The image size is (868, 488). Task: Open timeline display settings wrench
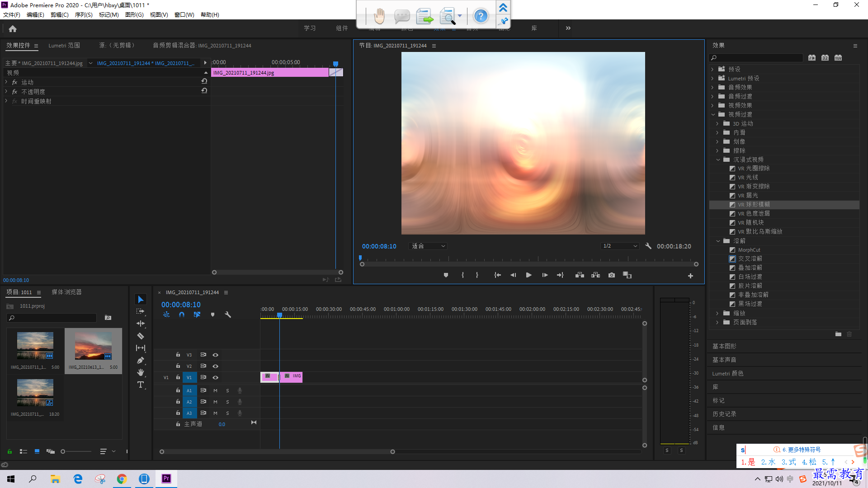(x=228, y=314)
